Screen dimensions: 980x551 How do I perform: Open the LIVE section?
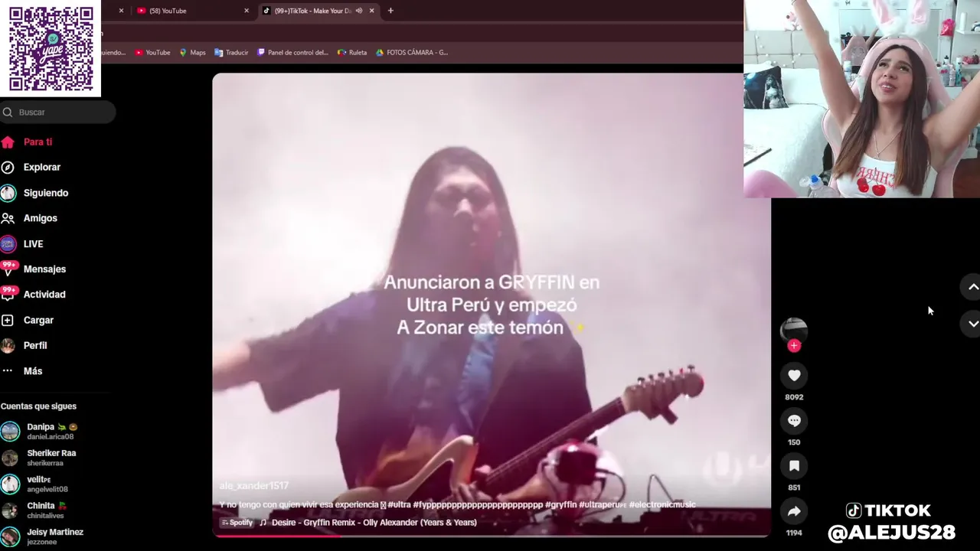[23, 243]
